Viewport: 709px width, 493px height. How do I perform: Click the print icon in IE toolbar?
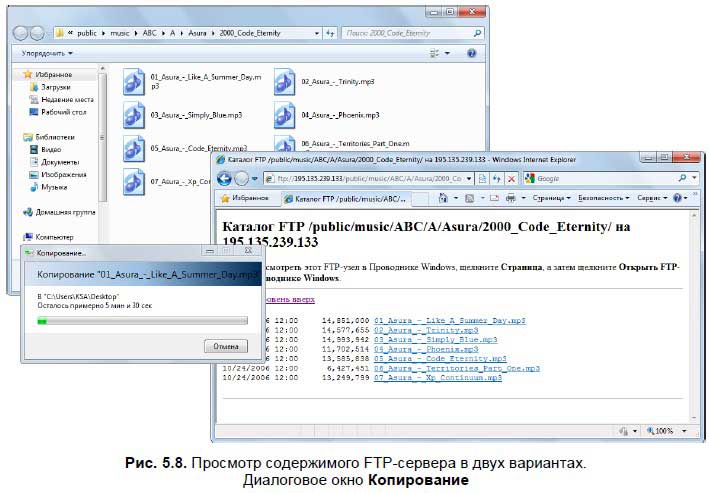[510, 198]
